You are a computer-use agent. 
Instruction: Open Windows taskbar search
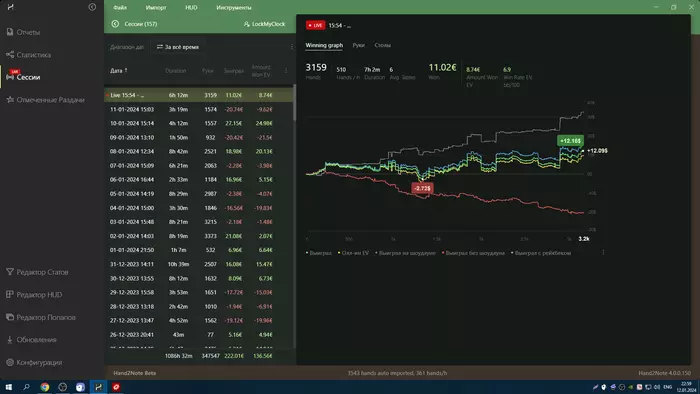[x=26, y=387]
